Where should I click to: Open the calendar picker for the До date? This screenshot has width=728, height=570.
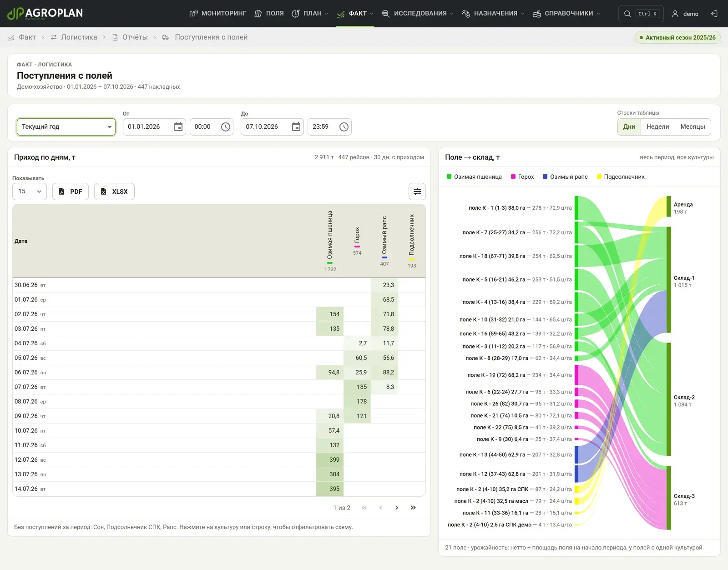[x=296, y=127]
